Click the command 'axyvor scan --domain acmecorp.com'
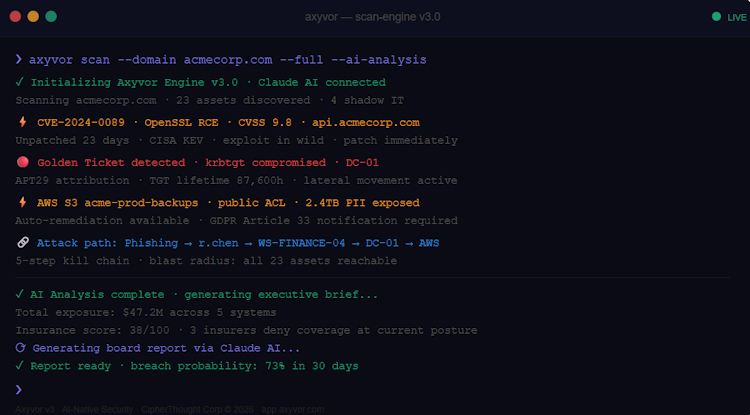Image resolution: width=750 pixels, height=415 pixels. 151,60
